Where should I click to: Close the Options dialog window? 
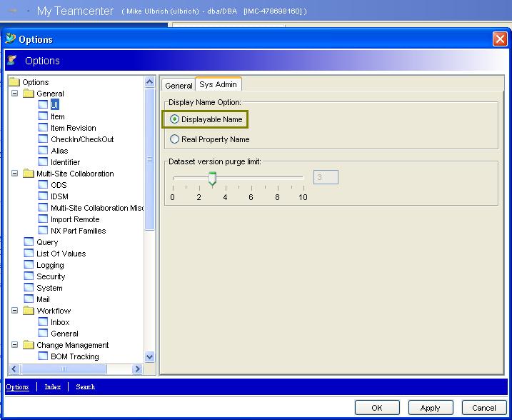click(500, 39)
